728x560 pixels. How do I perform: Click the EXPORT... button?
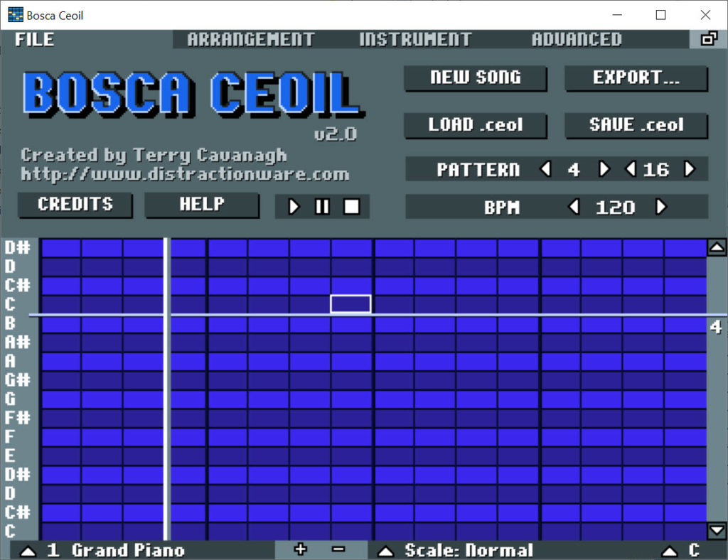coord(636,77)
